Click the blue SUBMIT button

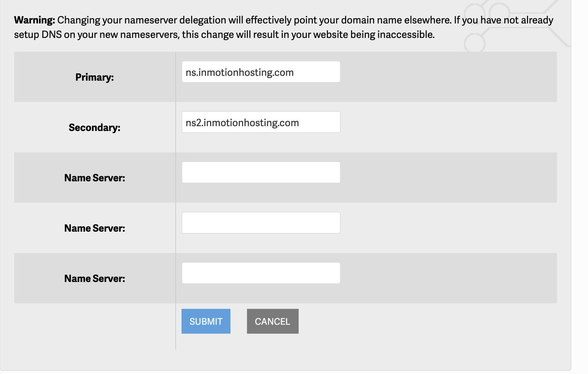point(206,321)
